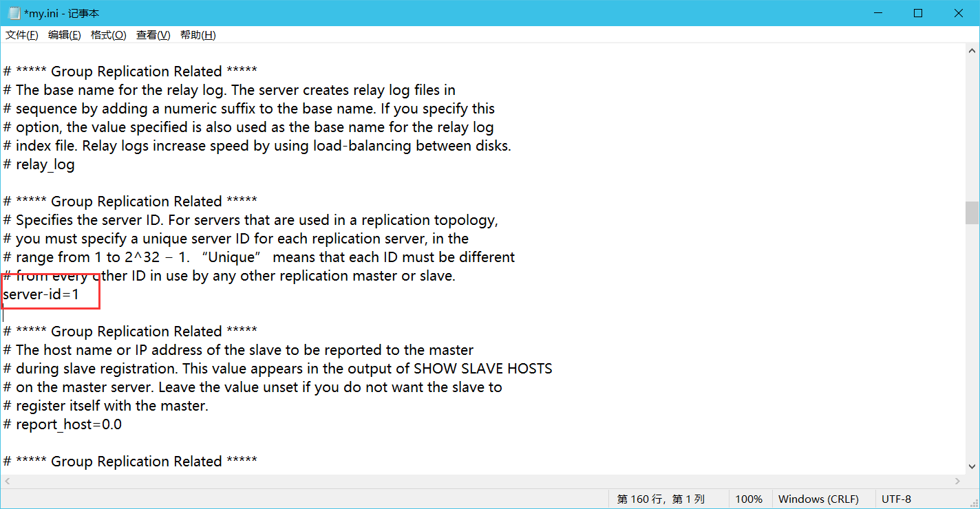The height and width of the screenshot is (509, 980).
Task: Close the my.ini Notepad window
Action: (957, 13)
